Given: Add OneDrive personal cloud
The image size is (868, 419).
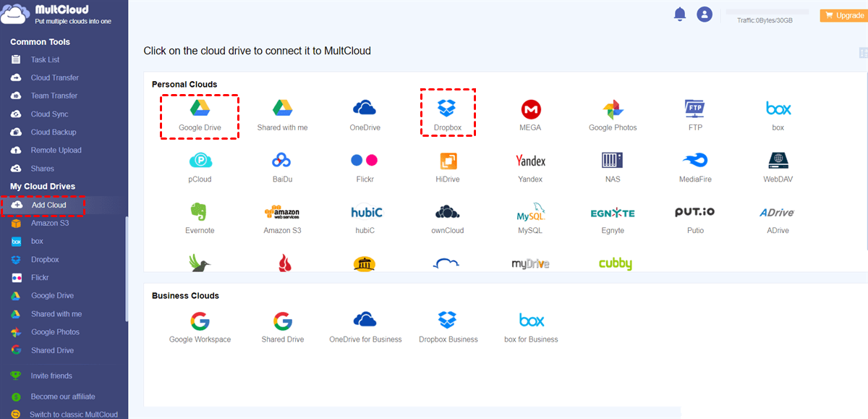Looking at the screenshot, I should point(365,116).
